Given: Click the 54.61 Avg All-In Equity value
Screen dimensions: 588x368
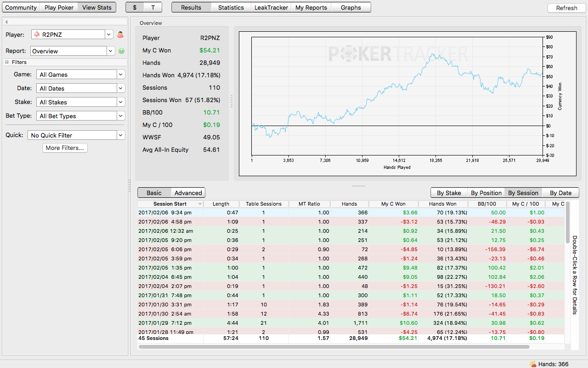Looking at the screenshot, I should coord(212,149).
